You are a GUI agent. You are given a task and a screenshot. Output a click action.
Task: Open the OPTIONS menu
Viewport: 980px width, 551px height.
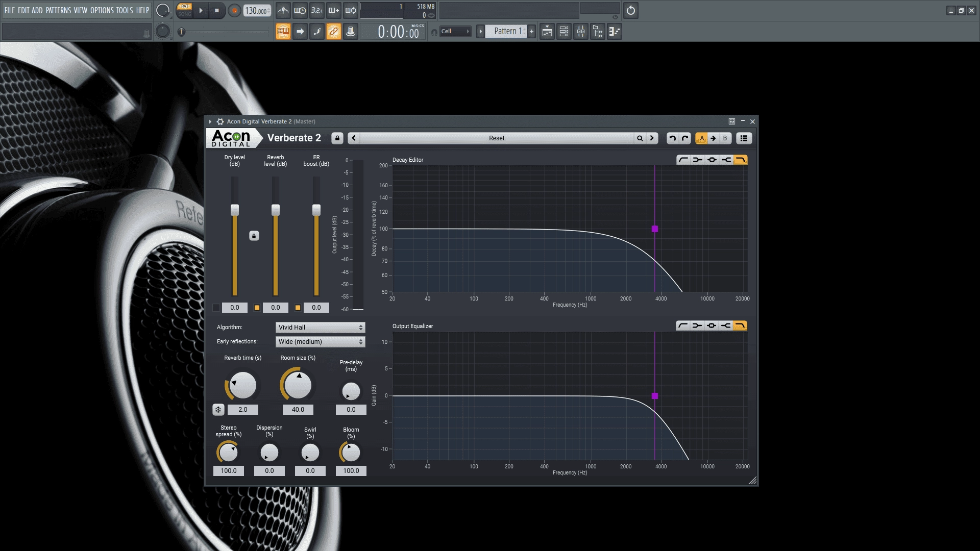[x=102, y=10]
